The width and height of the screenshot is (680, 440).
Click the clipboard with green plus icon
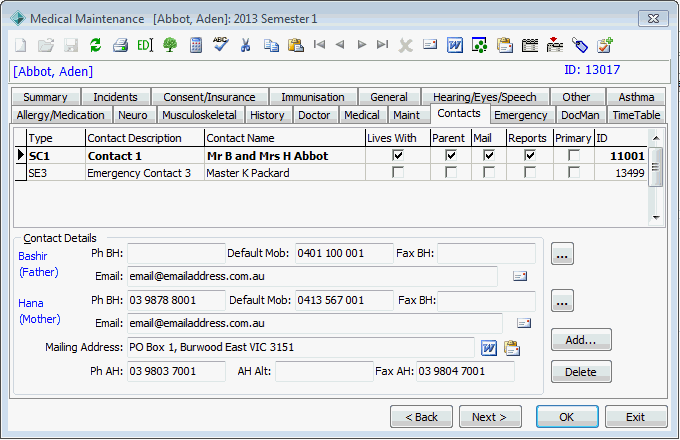tap(604, 45)
